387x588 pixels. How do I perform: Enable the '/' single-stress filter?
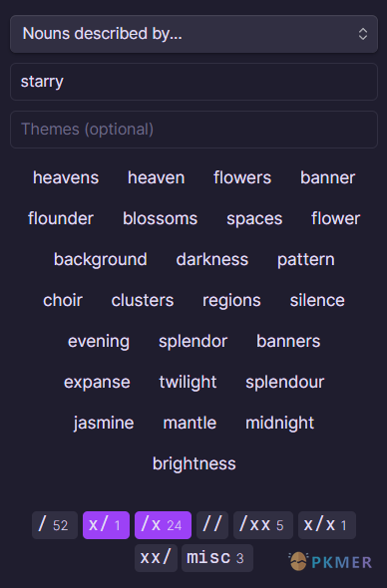coord(55,525)
